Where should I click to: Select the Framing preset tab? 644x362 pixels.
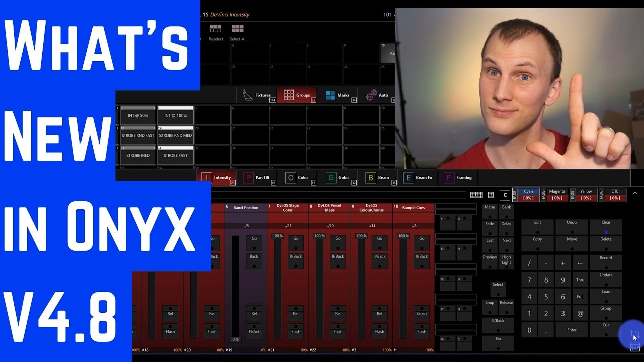[458, 177]
